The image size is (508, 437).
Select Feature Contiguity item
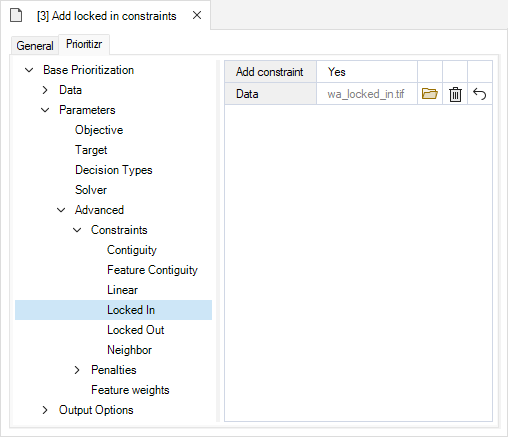(152, 270)
